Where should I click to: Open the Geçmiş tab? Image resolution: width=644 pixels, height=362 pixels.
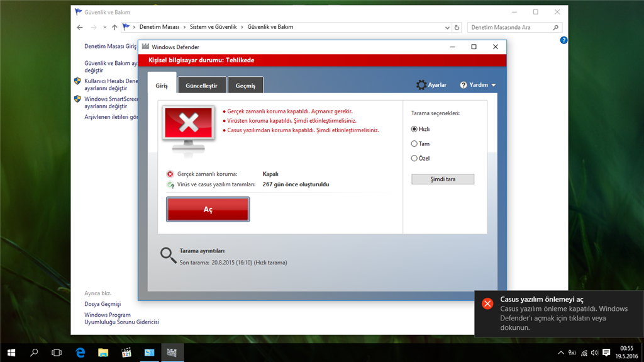point(245,86)
